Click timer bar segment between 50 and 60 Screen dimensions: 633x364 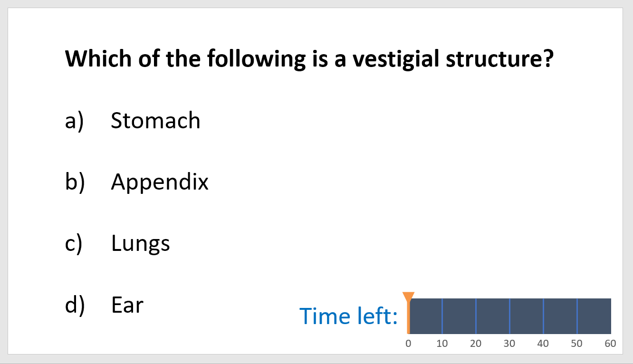(594, 316)
